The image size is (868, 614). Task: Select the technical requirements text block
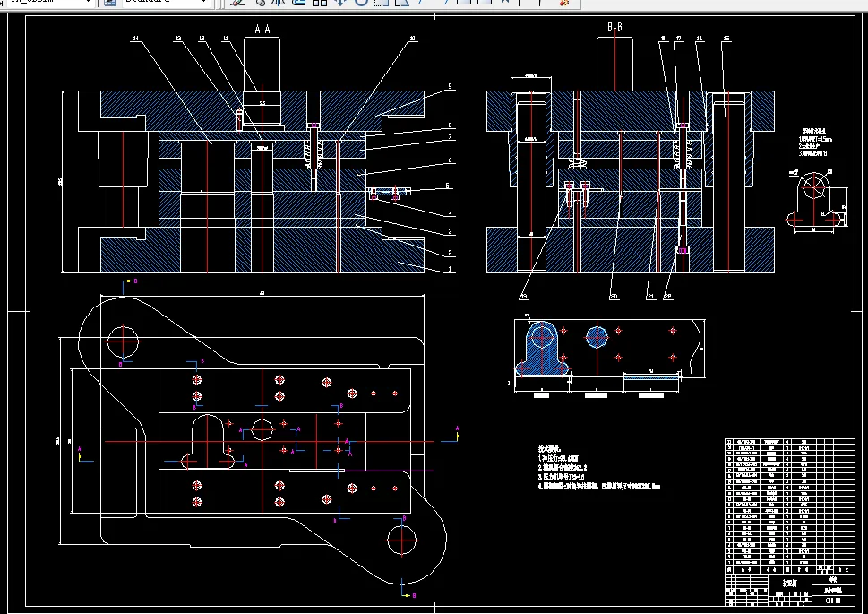click(599, 468)
